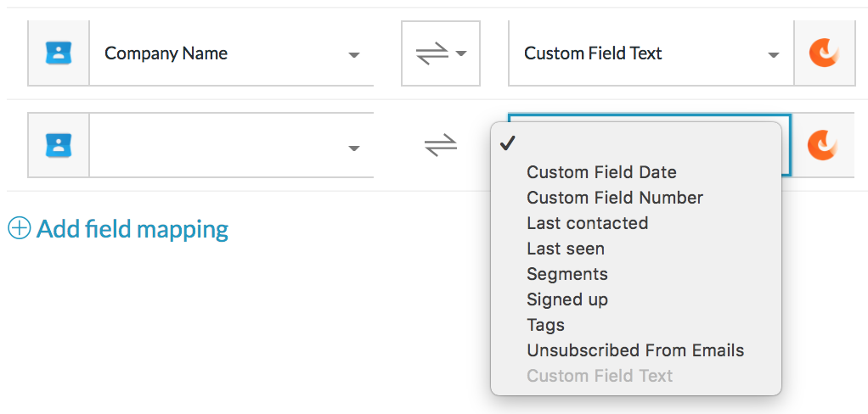868x414 pixels.
Task: Pick the Signed up option
Action: [567, 299]
